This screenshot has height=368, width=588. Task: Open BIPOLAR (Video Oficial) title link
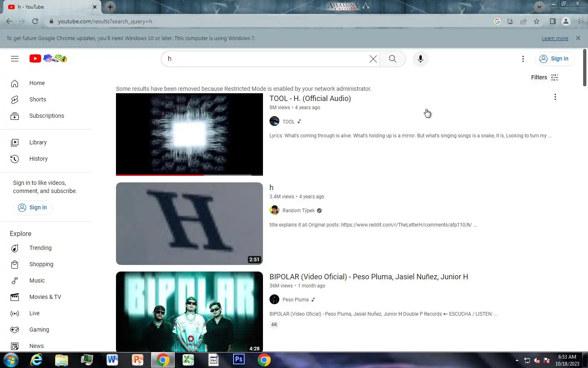coord(369,277)
